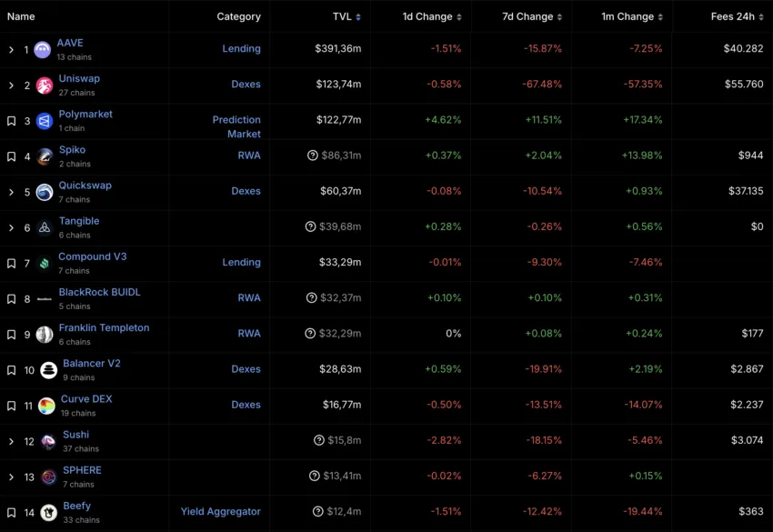Expand the Quickswap sub-protocols
773x532 pixels.
point(11,192)
